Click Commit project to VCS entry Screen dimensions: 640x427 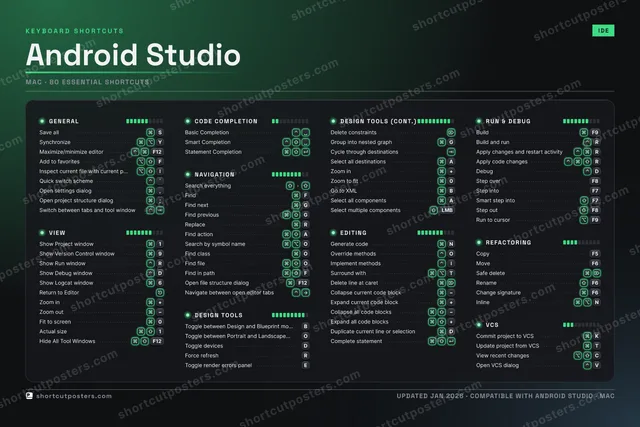[x=538, y=336]
